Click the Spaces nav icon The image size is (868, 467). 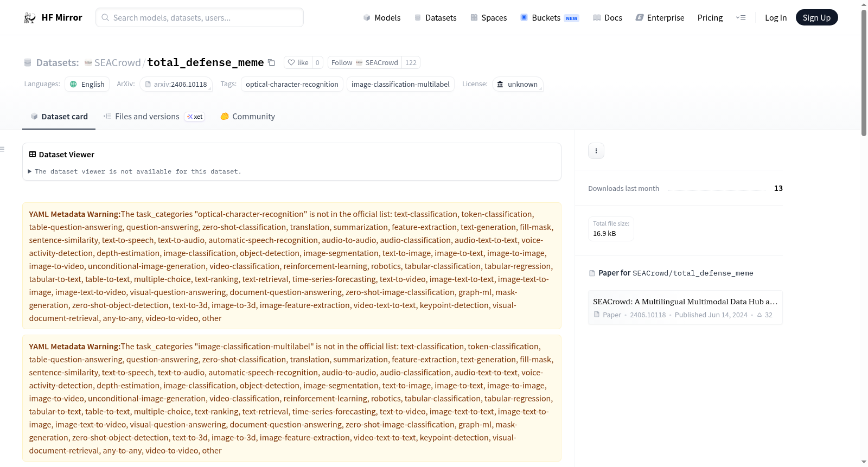[474, 17]
